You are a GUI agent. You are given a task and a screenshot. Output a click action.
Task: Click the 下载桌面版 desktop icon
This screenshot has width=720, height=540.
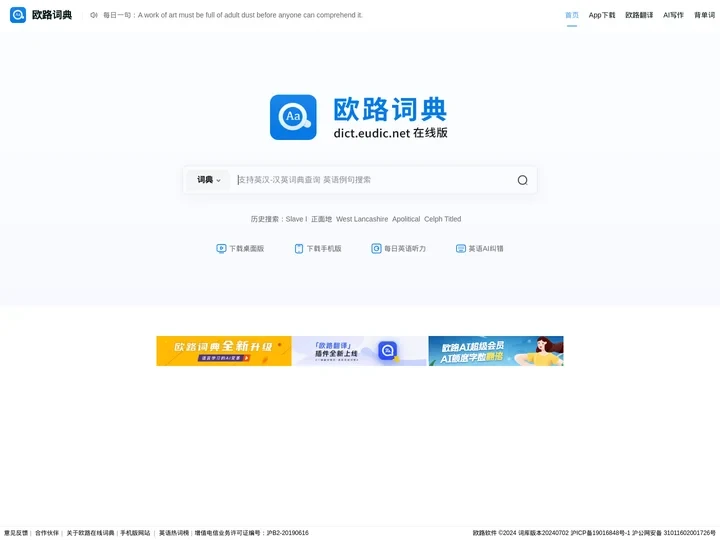[221, 248]
